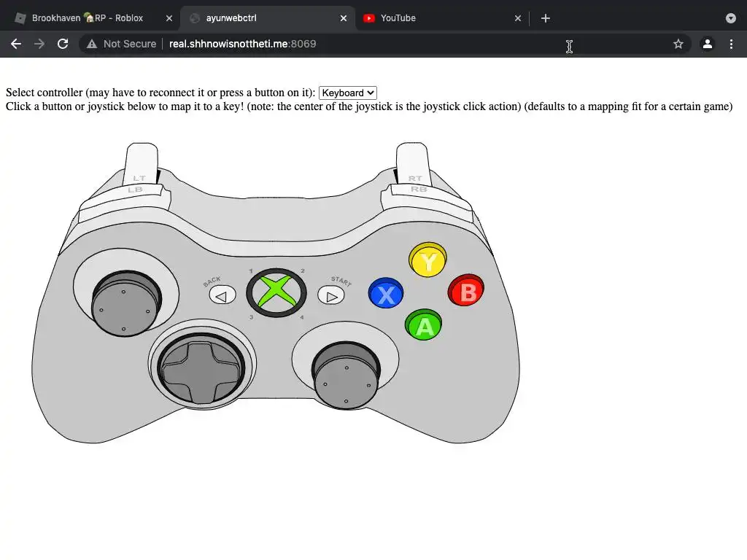Open the tab search dropdown arrow
This screenshot has width=747, height=560.
click(731, 18)
